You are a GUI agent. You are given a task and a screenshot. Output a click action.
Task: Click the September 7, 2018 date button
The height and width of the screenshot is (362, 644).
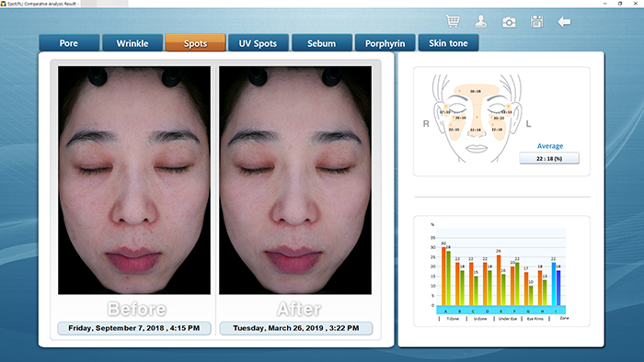[x=134, y=328]
